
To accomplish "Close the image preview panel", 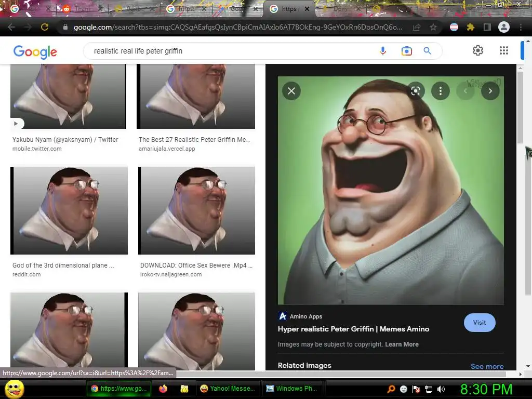I will [x=291, y=91].
